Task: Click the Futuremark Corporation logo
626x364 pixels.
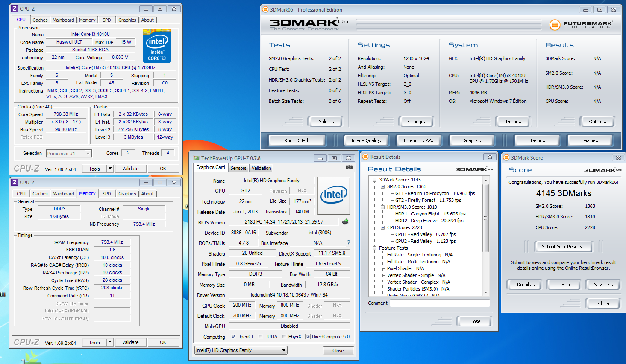Action: pyautogui.click(x=581, y=25)
